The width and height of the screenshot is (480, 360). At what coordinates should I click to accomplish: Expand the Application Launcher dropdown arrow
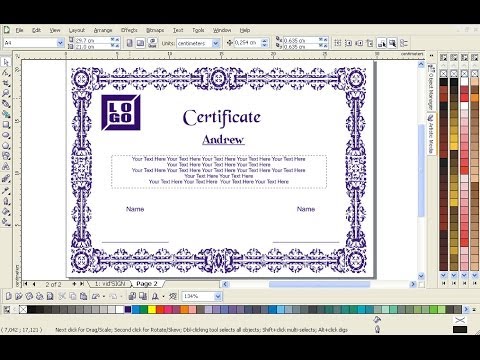click(x=163, y=296)
